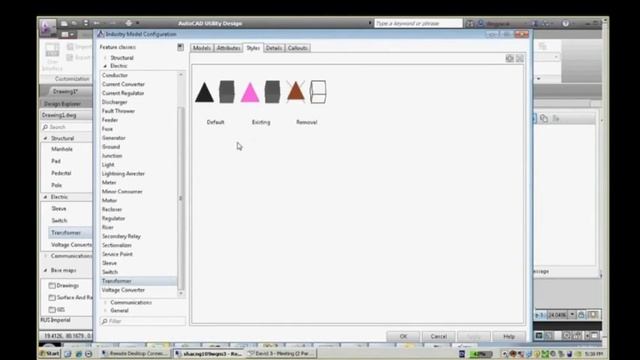Expand Communications section in Design Explorer
Image resolution: width=640 pixels, height=360 pixels.
[45, 256]
